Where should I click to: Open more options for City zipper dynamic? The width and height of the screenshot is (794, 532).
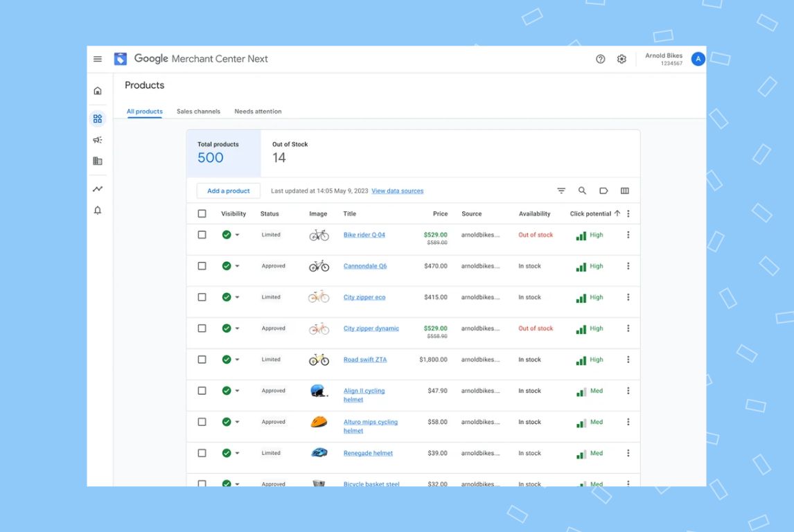pyautogui.click(x=628, y=328)
